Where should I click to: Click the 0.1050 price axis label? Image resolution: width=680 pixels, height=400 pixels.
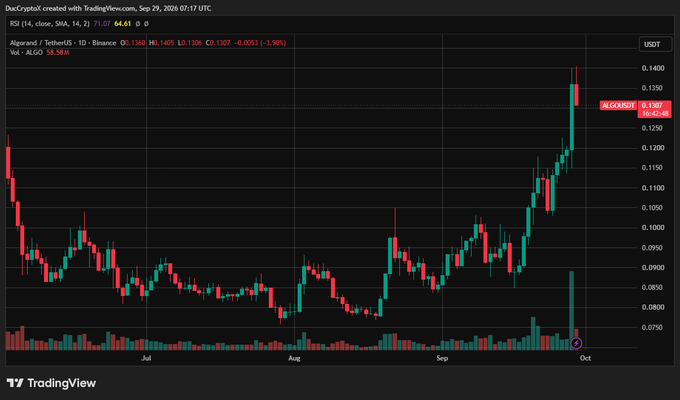click(x=653, y=208)
